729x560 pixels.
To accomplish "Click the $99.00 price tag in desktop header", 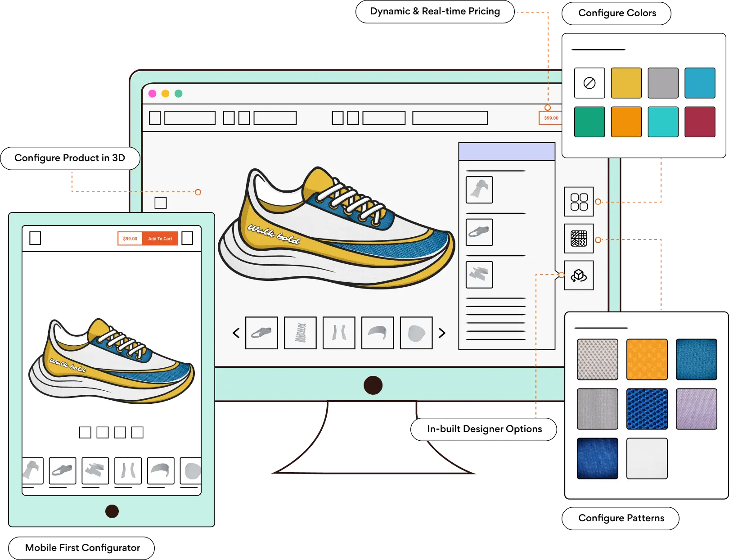I will point(551,118).
